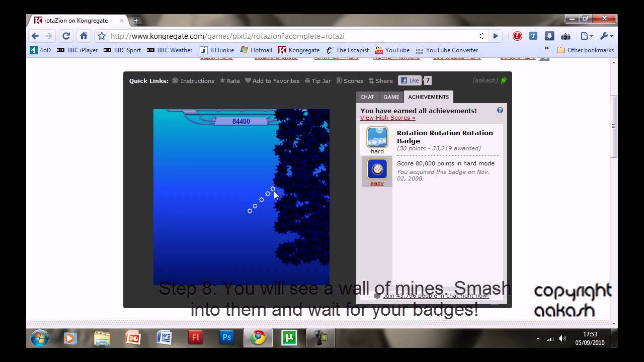Click the 84400 score display in game
Screen dimensions: 644x362
tap(241, 121)
